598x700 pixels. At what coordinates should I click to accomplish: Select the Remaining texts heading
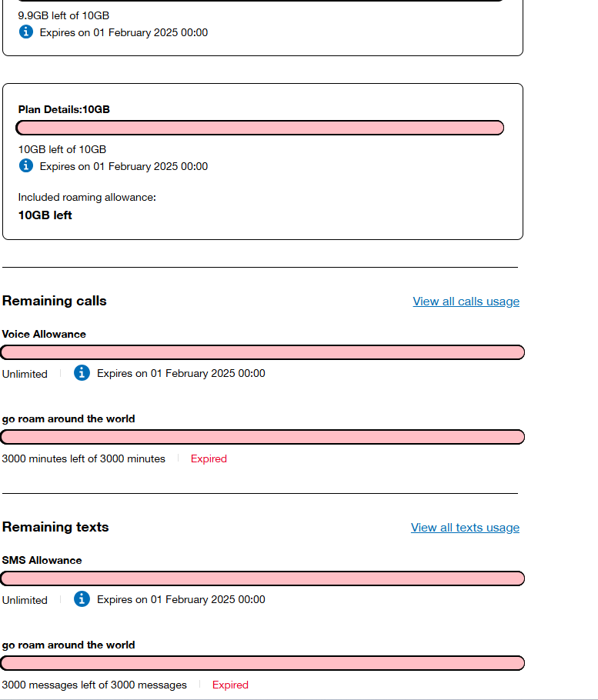(x=55, y=527)
